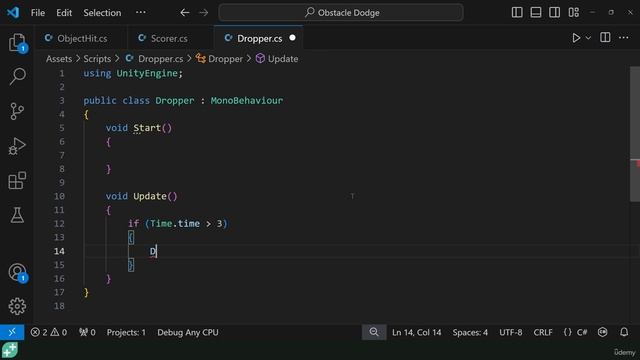Click the Update method name in code

pyautogui.click(x=150, y=196)
